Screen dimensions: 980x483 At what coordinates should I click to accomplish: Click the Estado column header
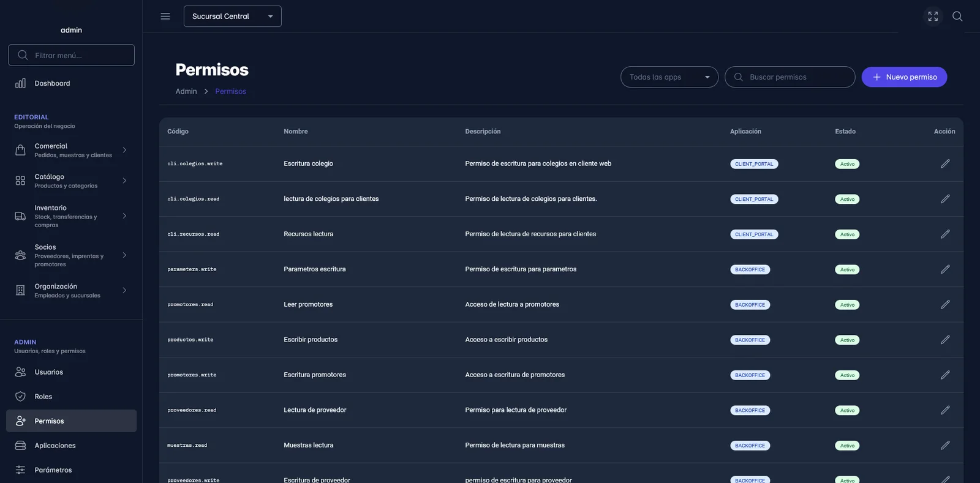(x=845, y=132)
